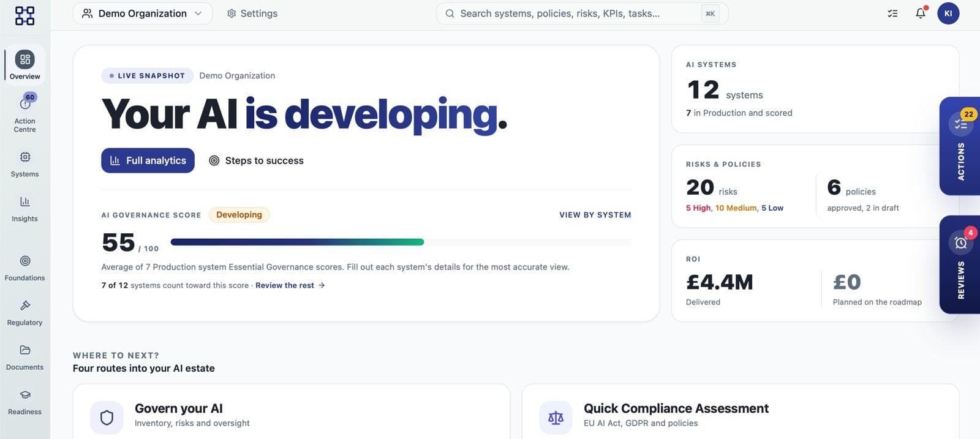Click the 5 Low risks text
Viewport: 980px width, 439px height.
772,208
